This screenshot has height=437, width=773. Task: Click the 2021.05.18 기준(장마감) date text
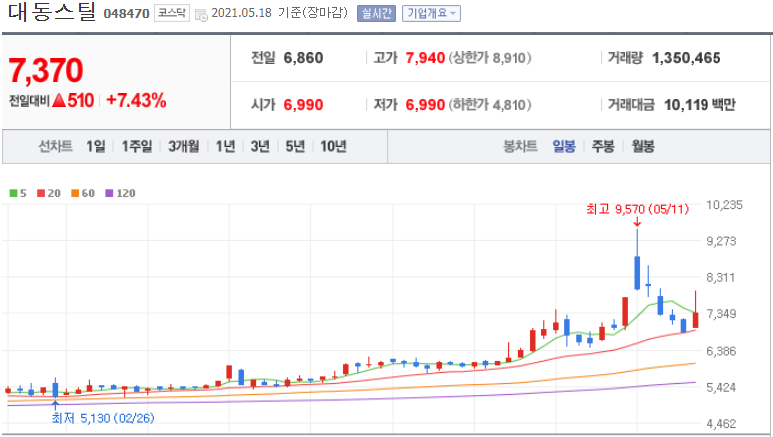pyautogui.click(x=280, y=13)
